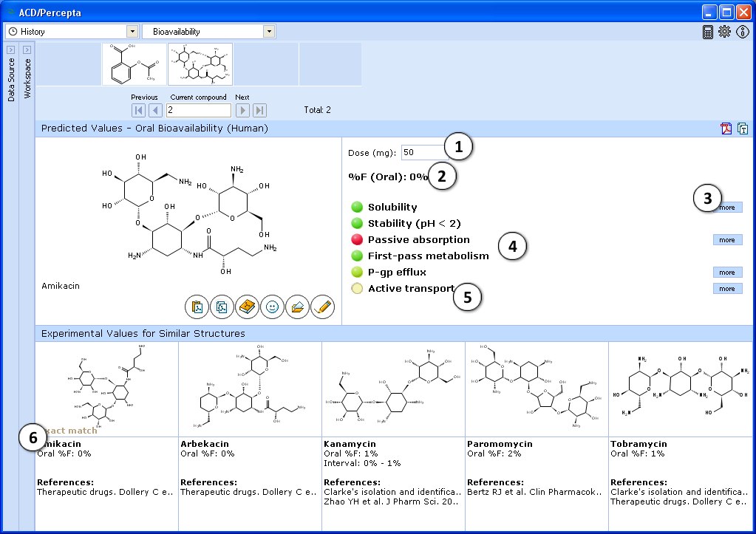Click 'more' button for Passive absorption
The width and height of the screenshot is (756, 534).
tap(727, 240)
